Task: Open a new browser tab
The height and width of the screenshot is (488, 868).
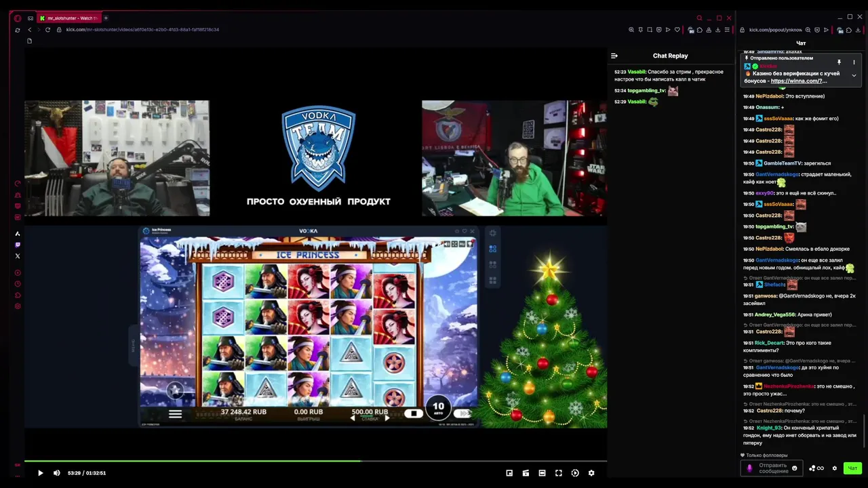Action: coord(106,18)
